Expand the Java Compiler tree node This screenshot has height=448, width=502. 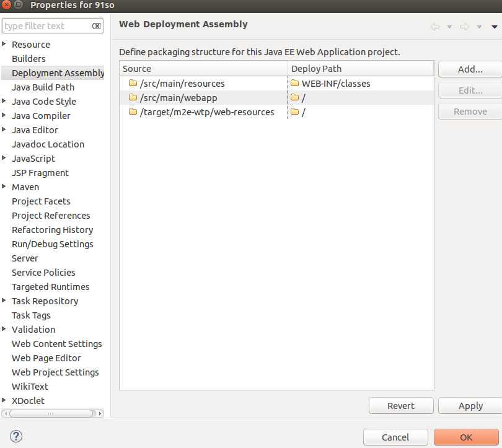5,115
